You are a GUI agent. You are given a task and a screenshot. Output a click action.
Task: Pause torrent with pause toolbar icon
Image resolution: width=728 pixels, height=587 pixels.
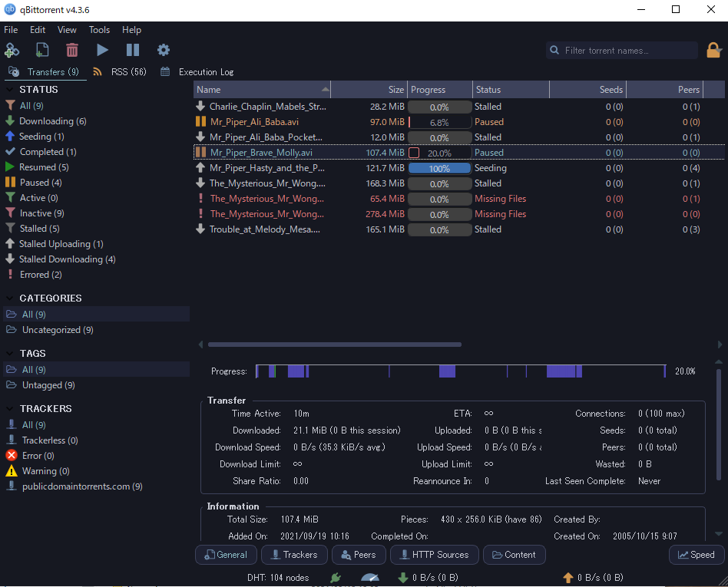133,50
